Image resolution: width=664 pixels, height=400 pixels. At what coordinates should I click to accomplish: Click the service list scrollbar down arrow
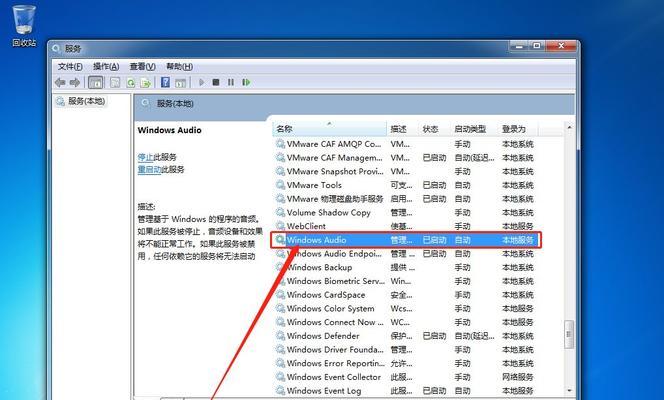[x=569, y=390]
